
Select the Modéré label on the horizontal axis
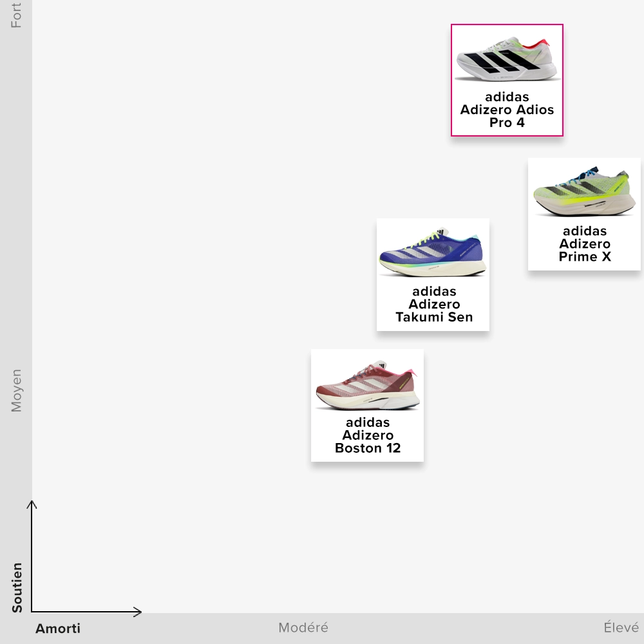(303, 627)
